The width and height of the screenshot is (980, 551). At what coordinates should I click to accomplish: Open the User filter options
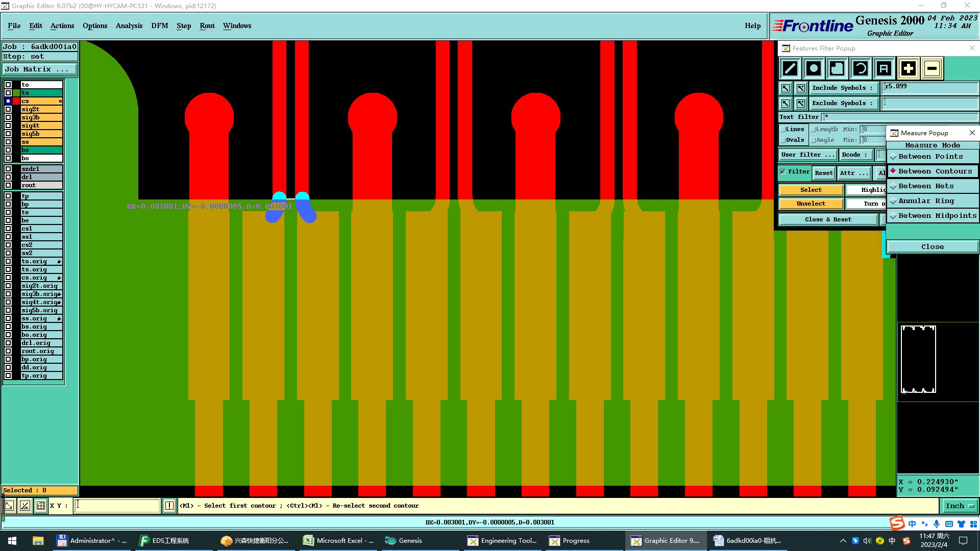pos(807,155)
